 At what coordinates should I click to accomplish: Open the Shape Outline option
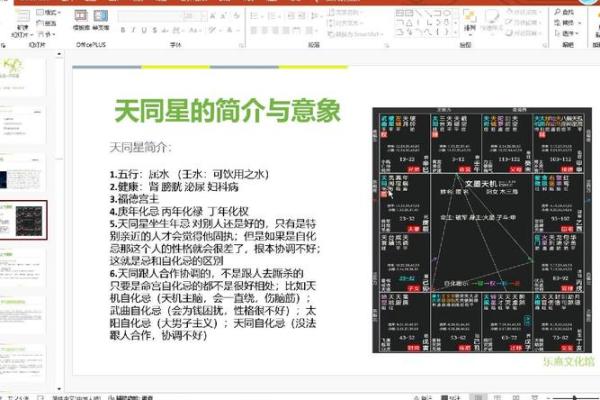[x=523, y=23]
